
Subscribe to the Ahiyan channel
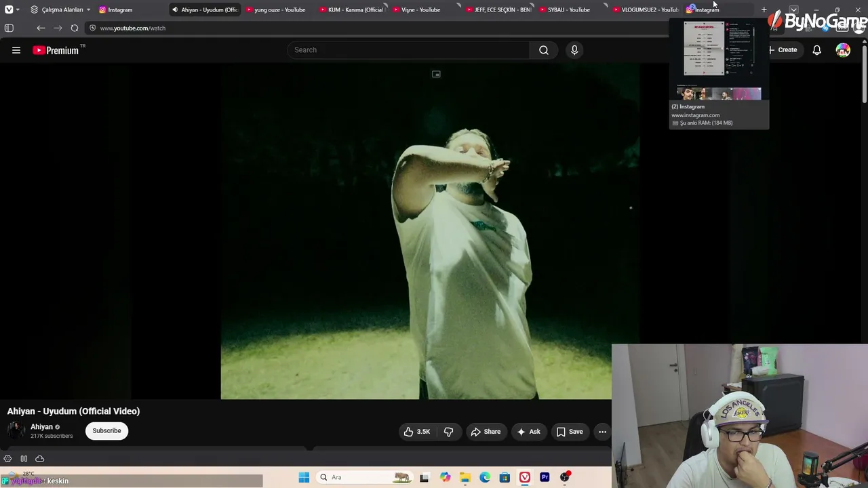pyautogui.click(x=106, y=431)
